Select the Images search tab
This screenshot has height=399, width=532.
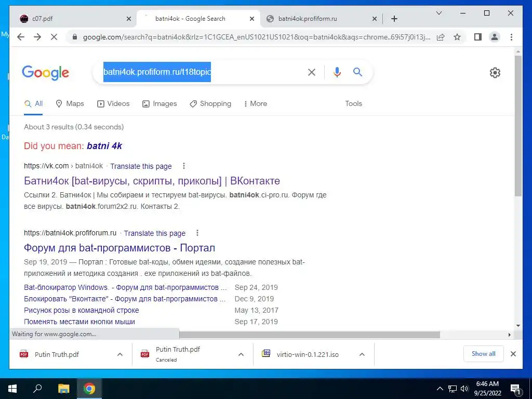point(159,104)
